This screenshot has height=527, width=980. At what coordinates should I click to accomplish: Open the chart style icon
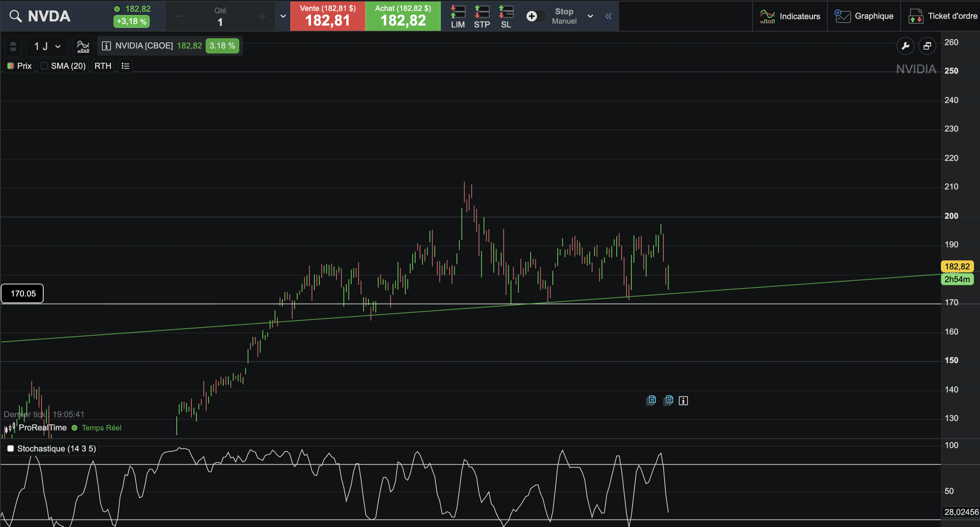pyautogui.click(x=83, y=46)
